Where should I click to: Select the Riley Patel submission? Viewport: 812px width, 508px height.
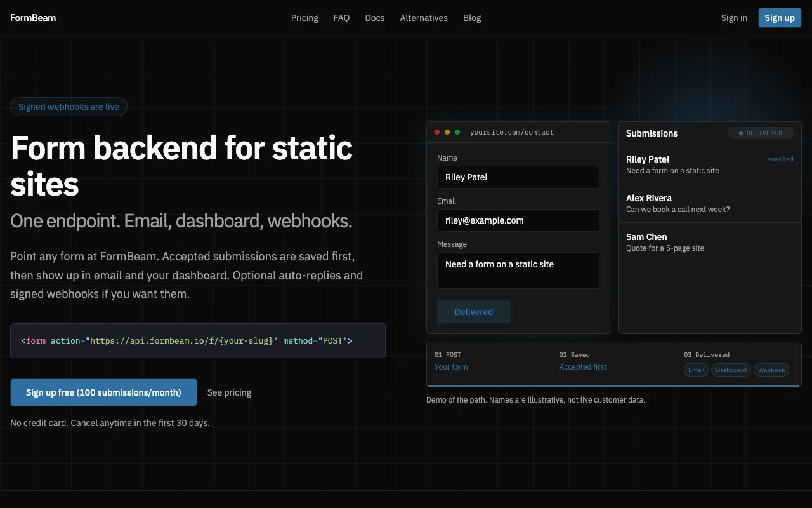point(710,164)
